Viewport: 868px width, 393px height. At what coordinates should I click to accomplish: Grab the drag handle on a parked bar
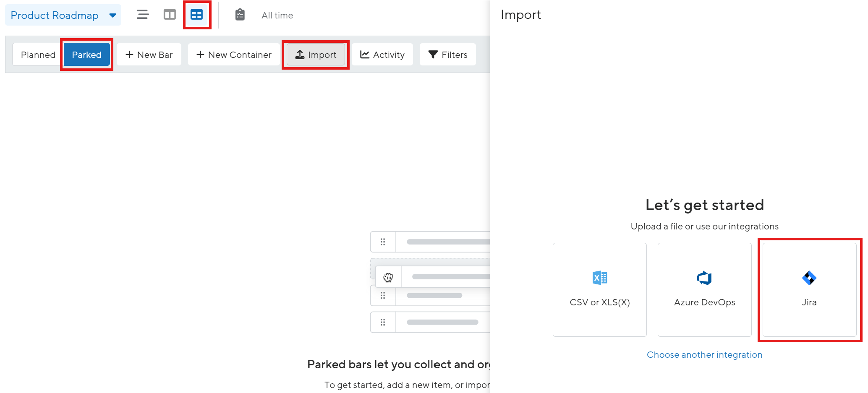click(x=383, y=242)
